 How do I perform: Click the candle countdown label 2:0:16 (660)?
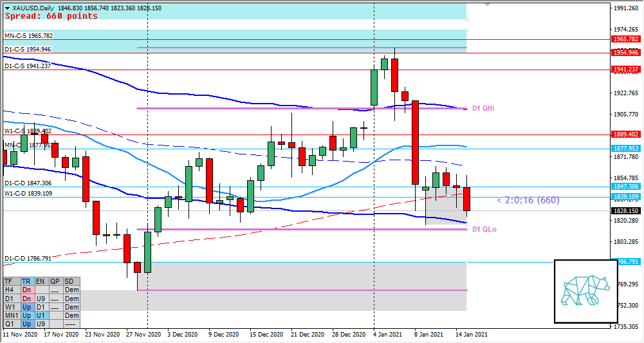click(x=528, y=200)
